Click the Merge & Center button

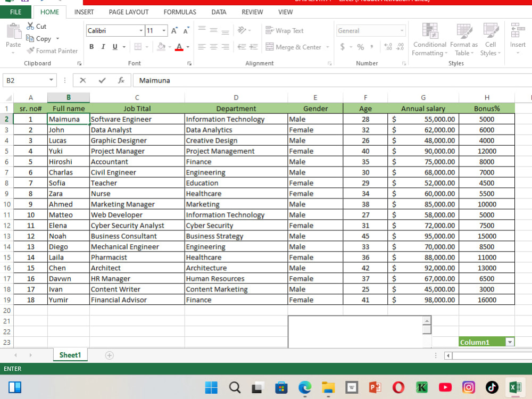(294, 47)
